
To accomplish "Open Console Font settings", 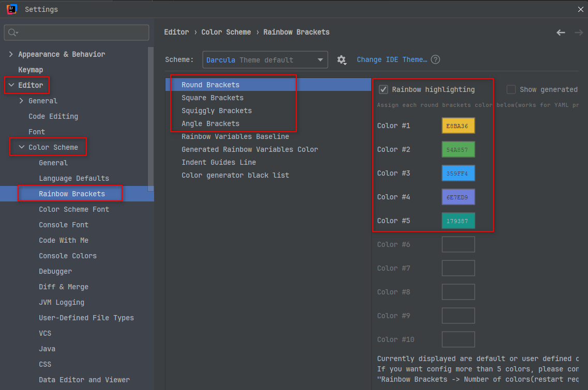I will tap(64, 225).
